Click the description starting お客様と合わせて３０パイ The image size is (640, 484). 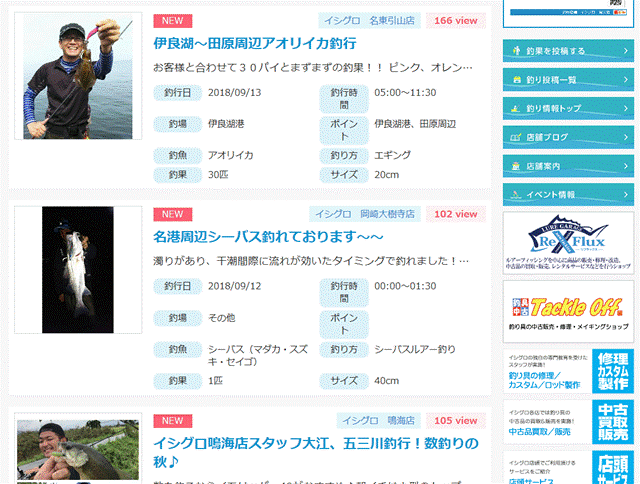(x=313, y=67)
